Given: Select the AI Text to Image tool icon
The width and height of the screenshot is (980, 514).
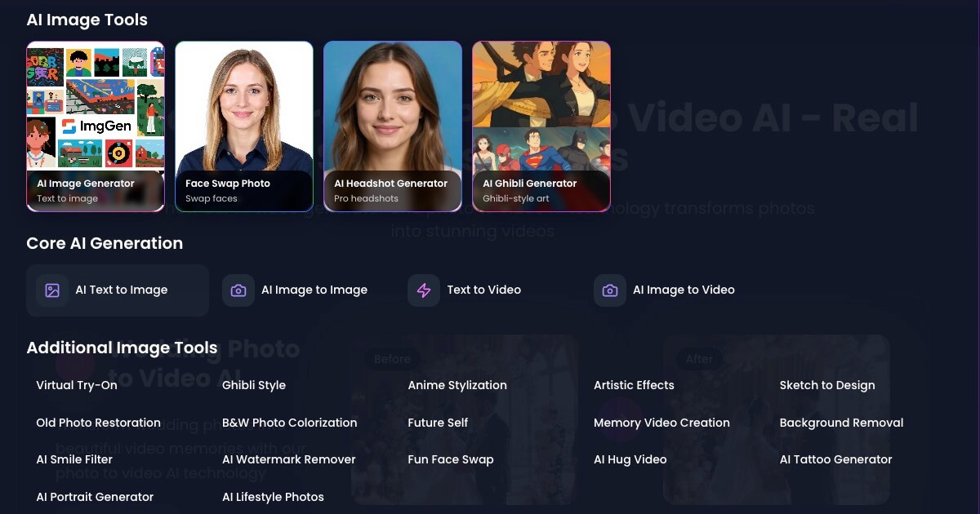Looking at the screenshot, I should (51, 290).
